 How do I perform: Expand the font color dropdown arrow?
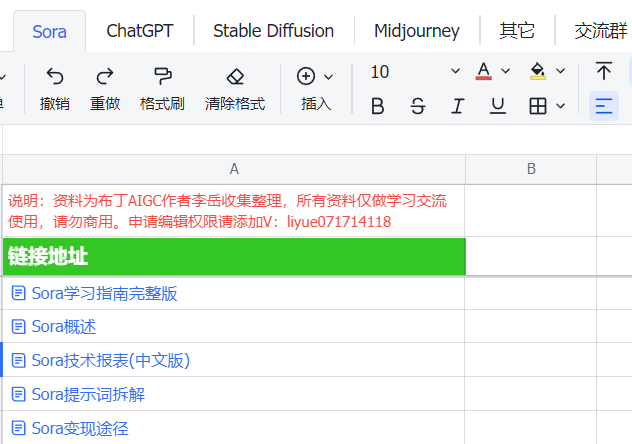(505, 71)
